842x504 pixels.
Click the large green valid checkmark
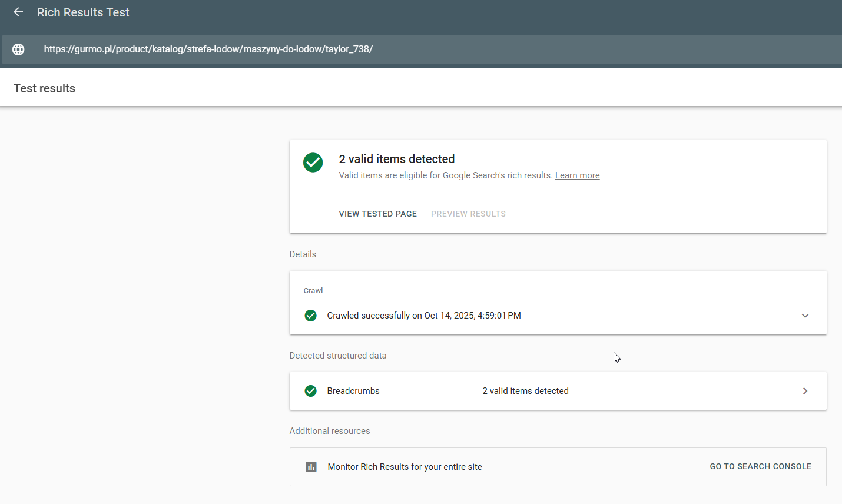click(313, 163)
